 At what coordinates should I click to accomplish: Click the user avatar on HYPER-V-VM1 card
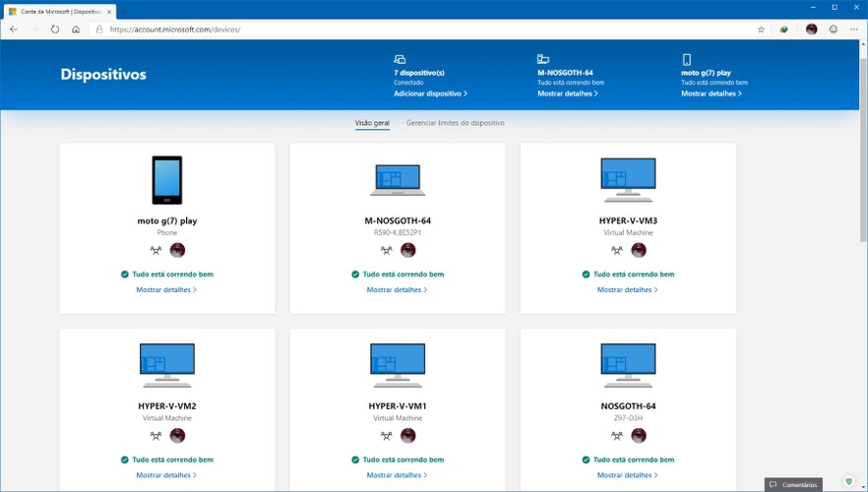408,436
